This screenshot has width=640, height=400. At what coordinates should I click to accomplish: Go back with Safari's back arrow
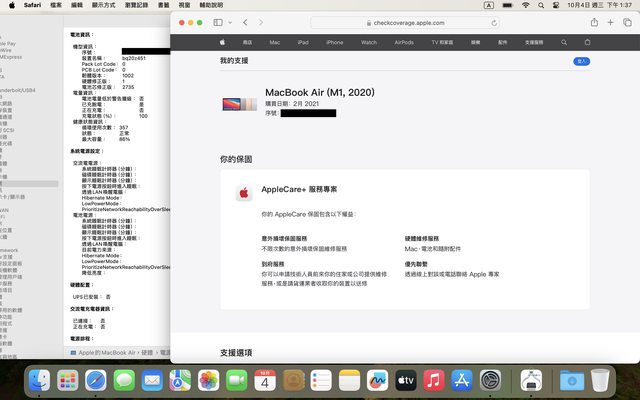click(245, 22)
